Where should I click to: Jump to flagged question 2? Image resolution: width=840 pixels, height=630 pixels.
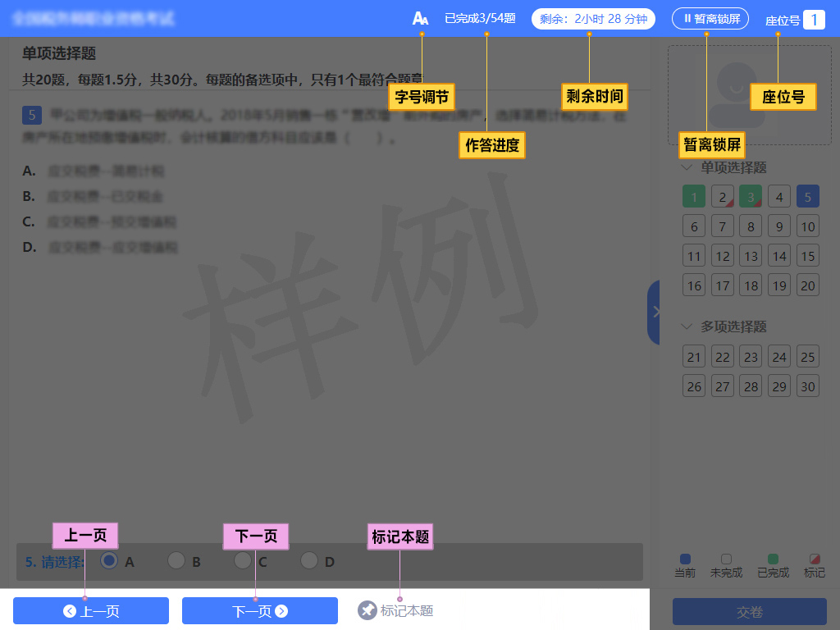tap(722, 197)
